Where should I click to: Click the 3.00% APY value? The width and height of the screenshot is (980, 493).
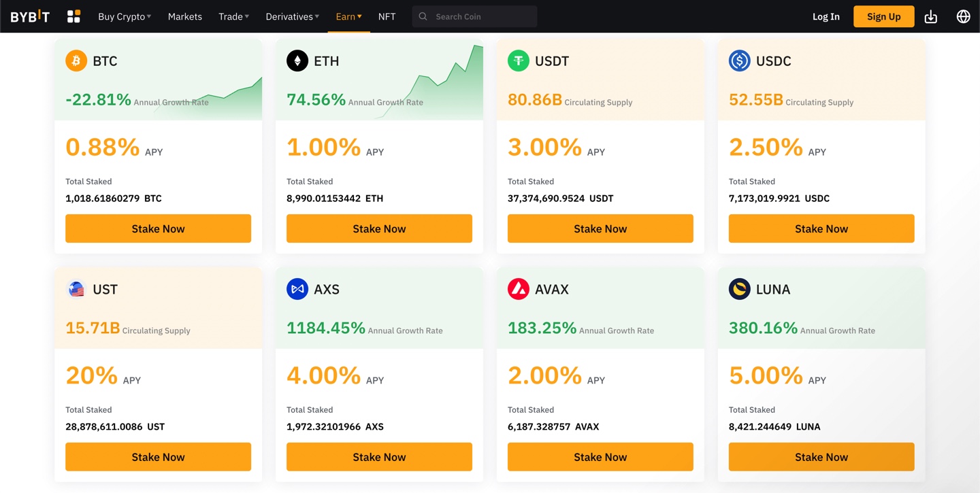tap(545, 147)
